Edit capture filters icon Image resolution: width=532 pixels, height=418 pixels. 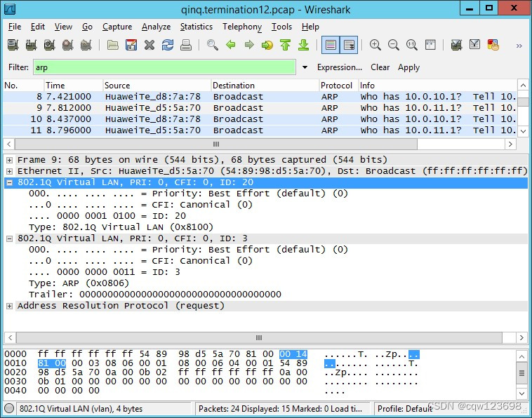coord(456,45)
